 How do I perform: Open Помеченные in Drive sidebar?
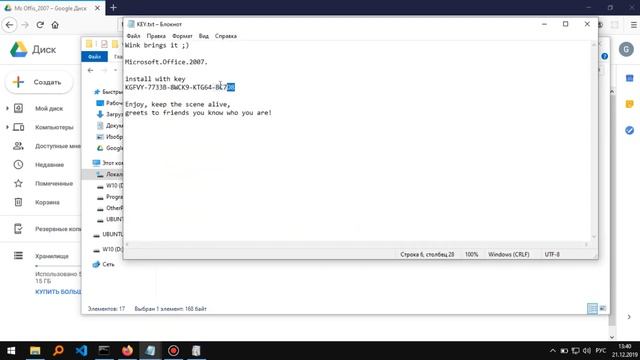click(54, 183)
